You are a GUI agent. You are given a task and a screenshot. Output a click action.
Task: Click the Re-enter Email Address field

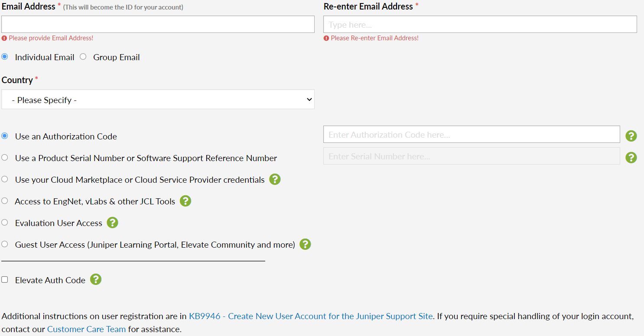pyautogui.click(x=480, y=24)
